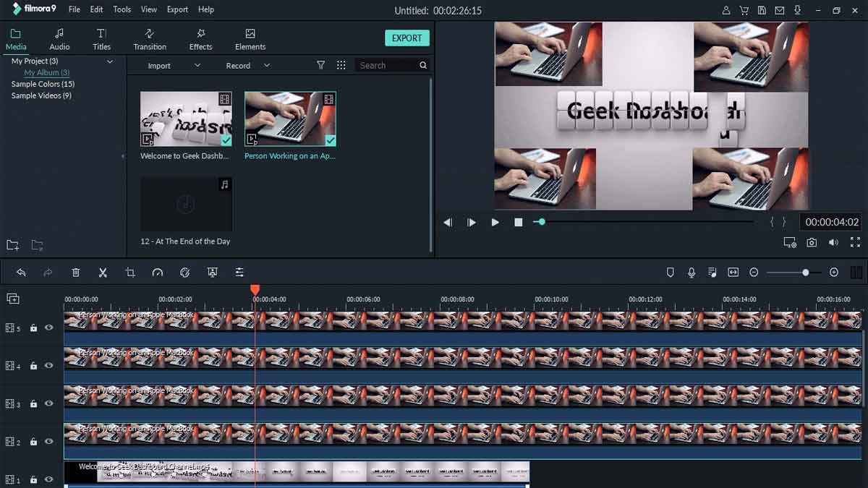Open the Color Tuning tool

tap(184, 272)
